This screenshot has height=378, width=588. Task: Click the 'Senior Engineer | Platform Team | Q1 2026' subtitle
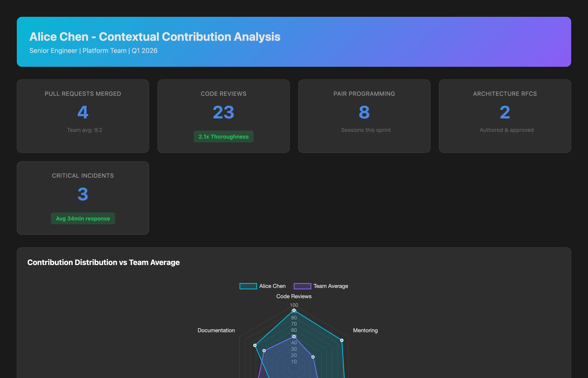[x=93, y=51]
